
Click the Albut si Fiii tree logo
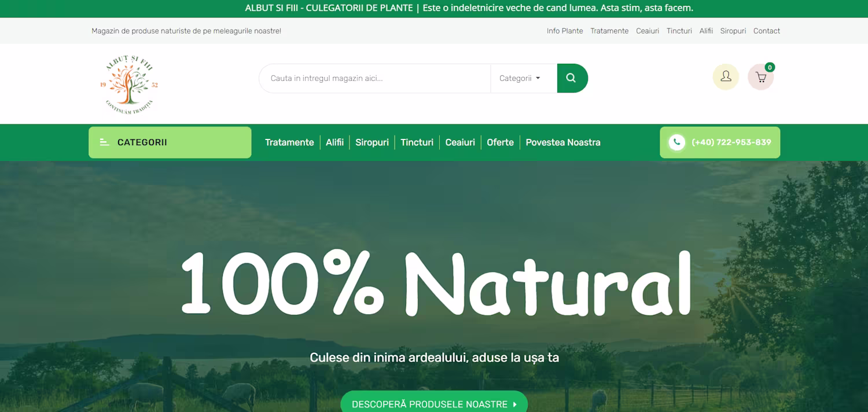click(x=129, y=84)
